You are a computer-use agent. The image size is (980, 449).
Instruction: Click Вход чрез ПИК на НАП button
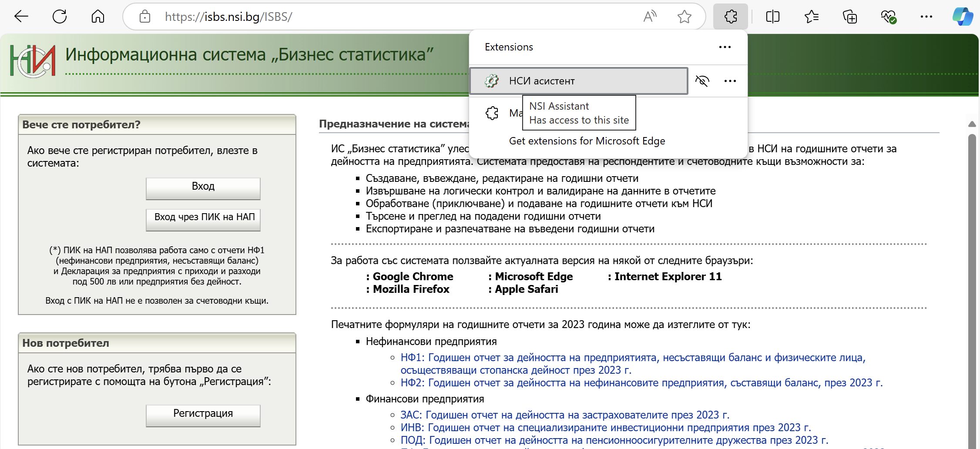203,220
